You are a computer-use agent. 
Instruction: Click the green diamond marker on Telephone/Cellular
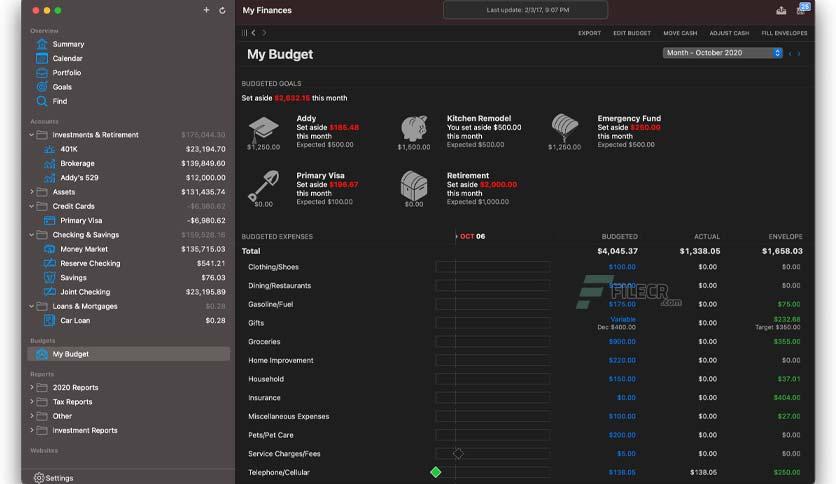tap(436, 472)
